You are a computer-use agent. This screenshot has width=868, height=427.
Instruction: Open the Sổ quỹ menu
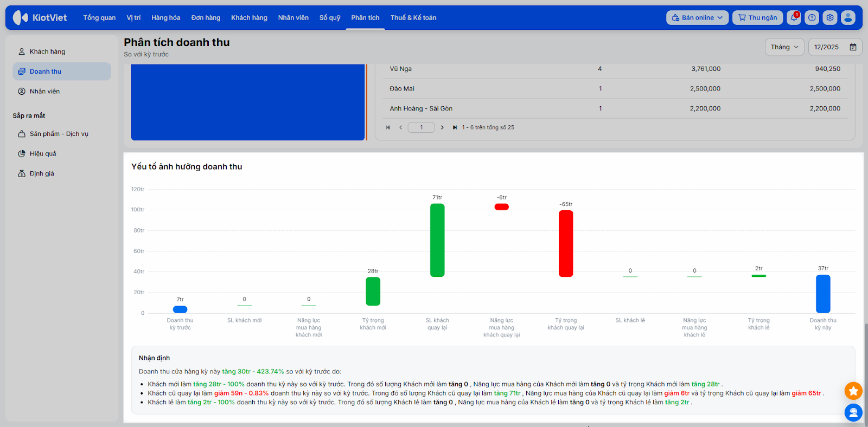pyautogui.click(x=330, y=17)
